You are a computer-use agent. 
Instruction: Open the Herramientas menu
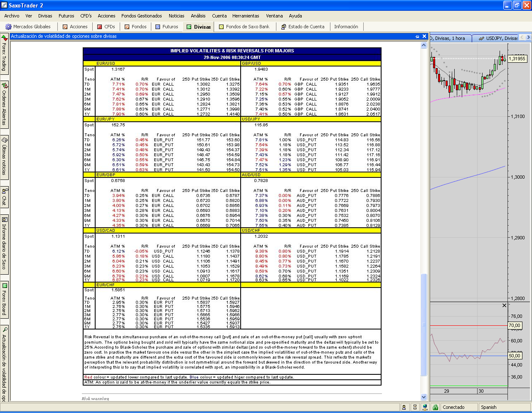pyautogui.click(x=246, y=16)
